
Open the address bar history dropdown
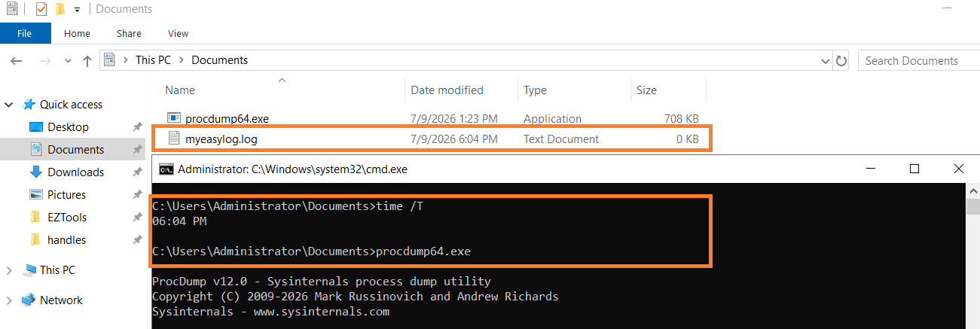826,60
